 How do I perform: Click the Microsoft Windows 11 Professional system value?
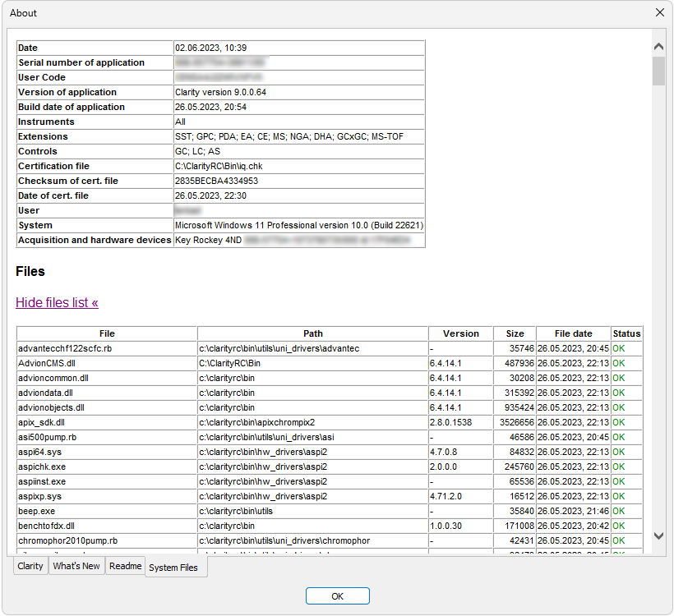coord(298,225)
